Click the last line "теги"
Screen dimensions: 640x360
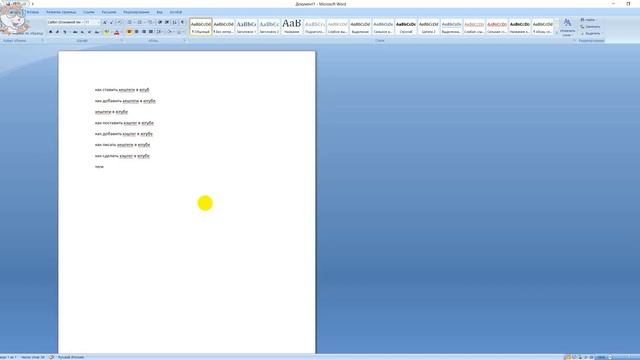pyautogui.click(x=99, y=167)
